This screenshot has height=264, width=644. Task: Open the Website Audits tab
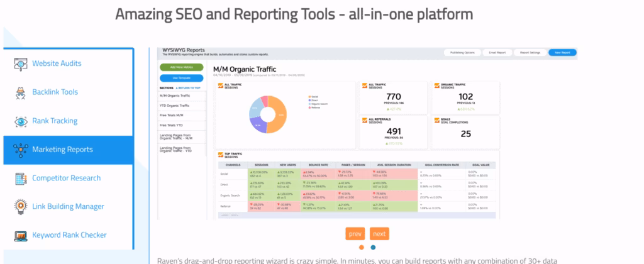pyautogui.click(x=57, y=63)
